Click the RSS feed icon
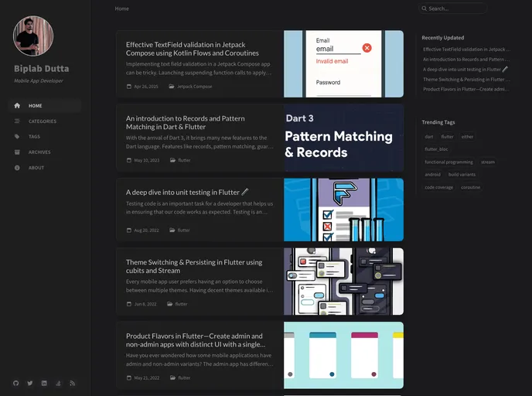Viewport: 532px width, 396px height. (72, 383)
